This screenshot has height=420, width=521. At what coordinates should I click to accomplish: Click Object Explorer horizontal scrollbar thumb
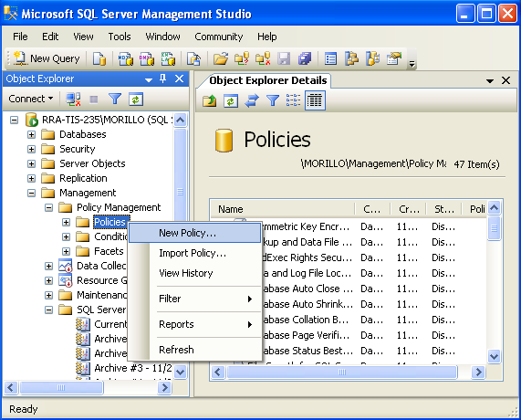pyautogui.click(x=61, y=388)
